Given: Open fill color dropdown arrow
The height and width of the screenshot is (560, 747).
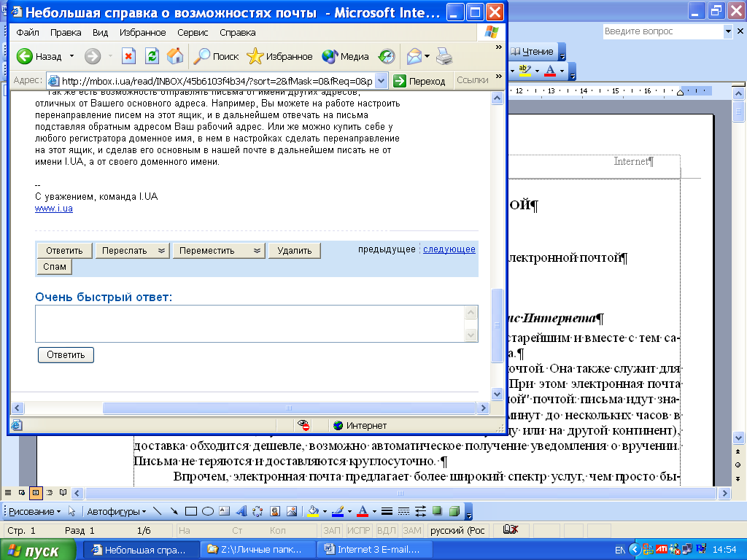Looking at the screenshot, I should pyautogui.click(x=325, y=511).
